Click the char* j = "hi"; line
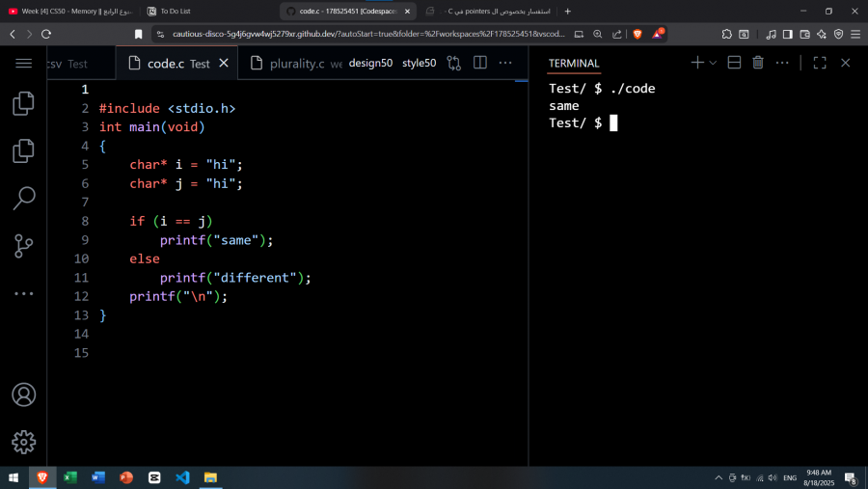The height and width of the screenshot is (489, 868). point(186,183)
